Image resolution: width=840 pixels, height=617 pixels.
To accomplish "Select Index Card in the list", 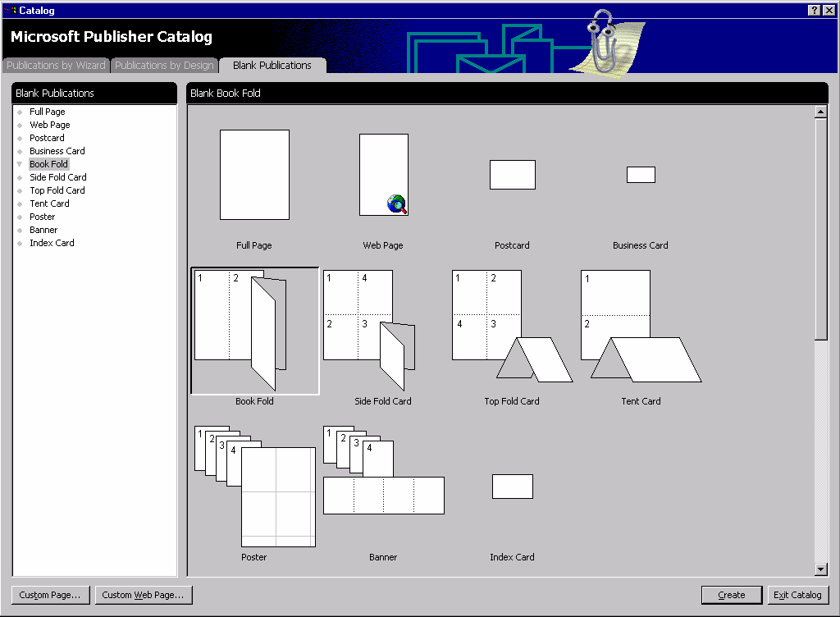I will click(x=52, y=243).
